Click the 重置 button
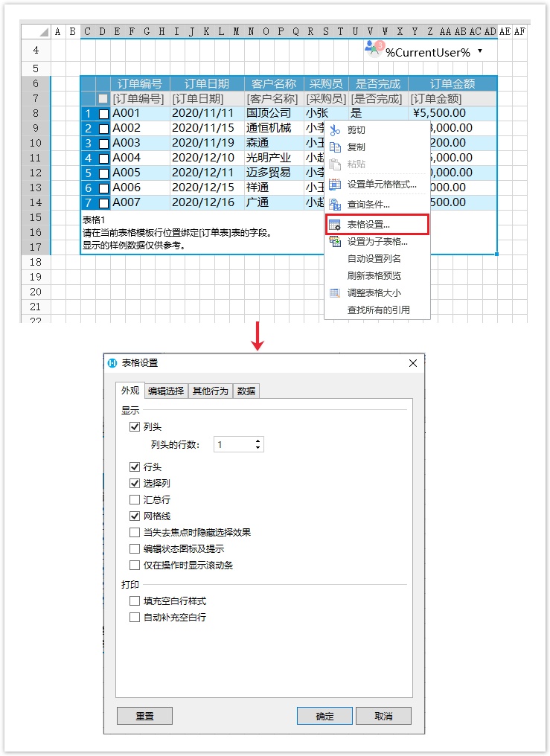Screen dimensions: 550x756 point(144,716)
